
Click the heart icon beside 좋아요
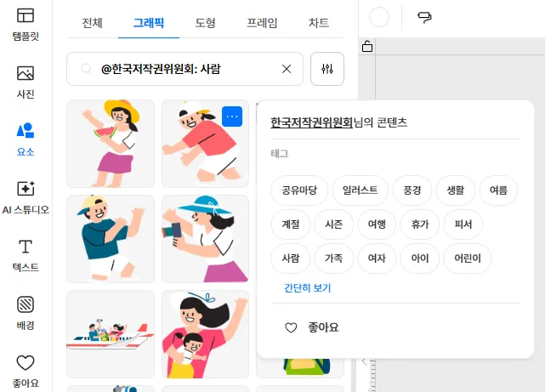coord(291,327)
